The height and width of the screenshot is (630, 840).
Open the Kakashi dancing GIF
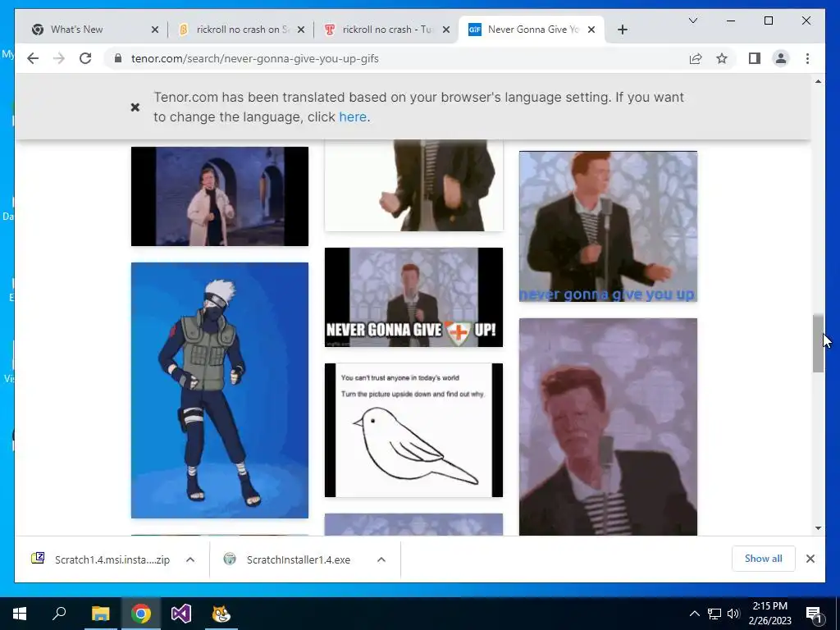tap(220, 390)
